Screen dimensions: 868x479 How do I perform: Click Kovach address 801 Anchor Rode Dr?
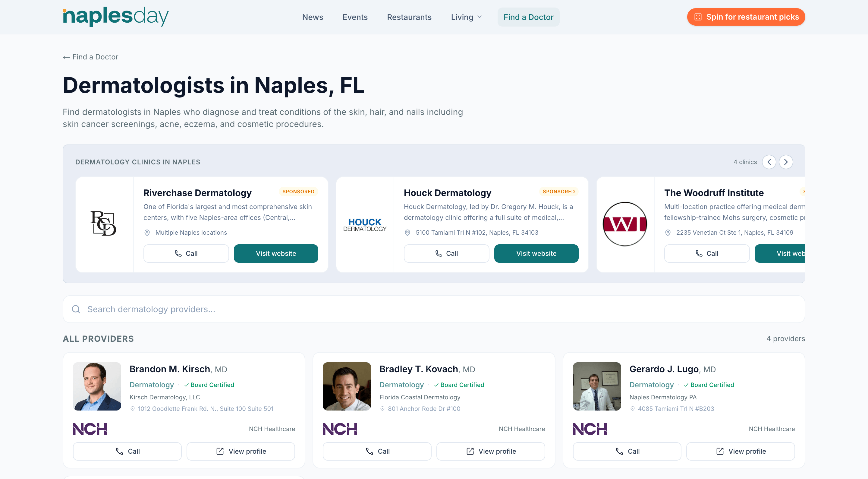[424, 409]
